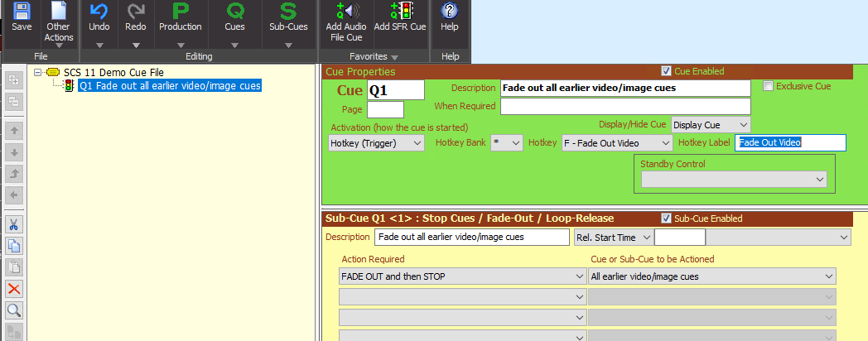Cut the selected cue with scissors icon
Screen dimensions: 868x341
point(14,224)
